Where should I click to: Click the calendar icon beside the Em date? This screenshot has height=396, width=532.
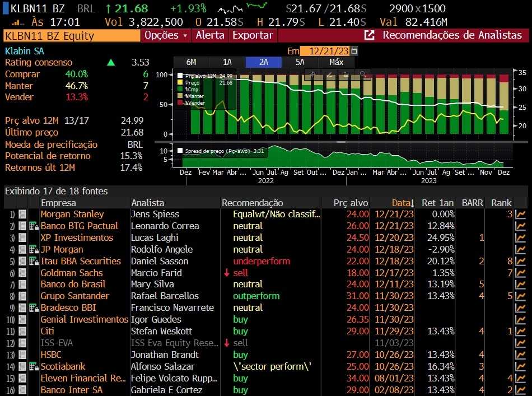pos(354,51)
